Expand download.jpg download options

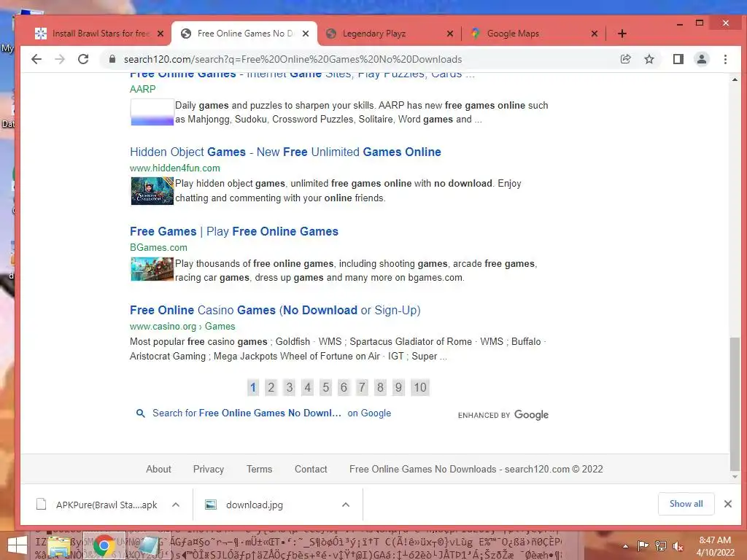click(x=346, y=505)
